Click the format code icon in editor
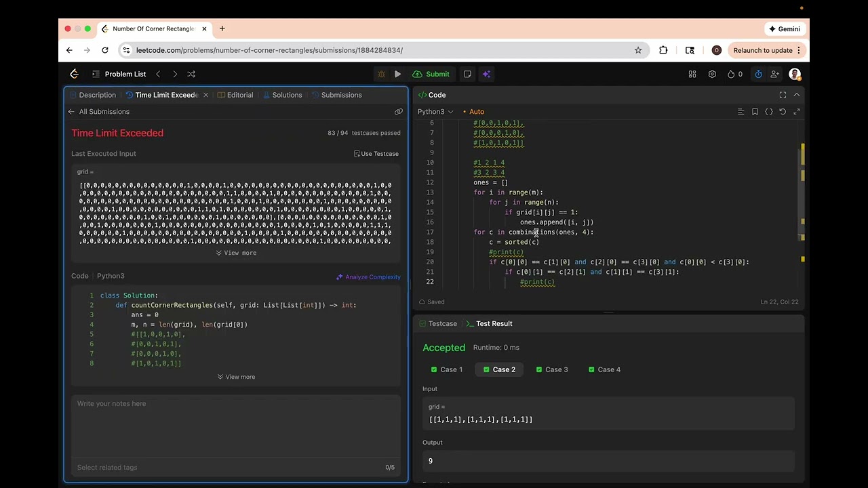 741,112
